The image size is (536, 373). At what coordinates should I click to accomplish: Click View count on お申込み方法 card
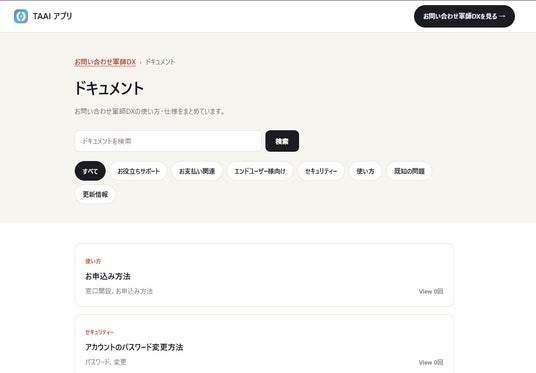coord(431,291)
